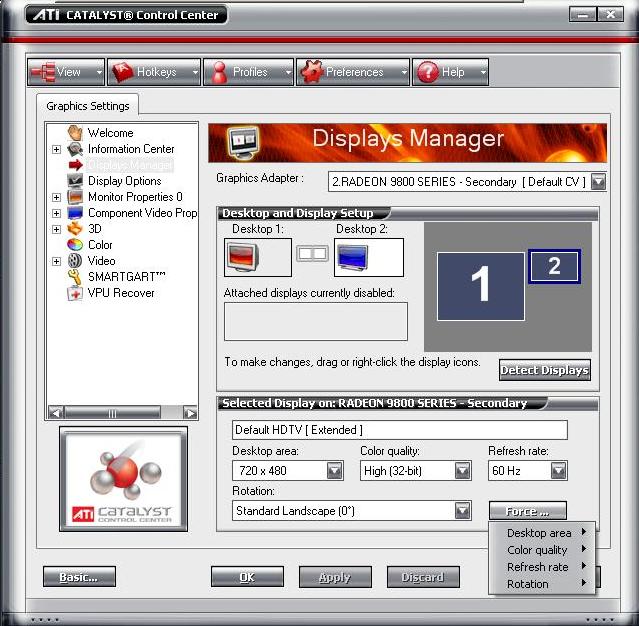Select SMARTGART in the settings tree
Image resolution: width=639 pixels, height=626 pixels.
(127, 277)
